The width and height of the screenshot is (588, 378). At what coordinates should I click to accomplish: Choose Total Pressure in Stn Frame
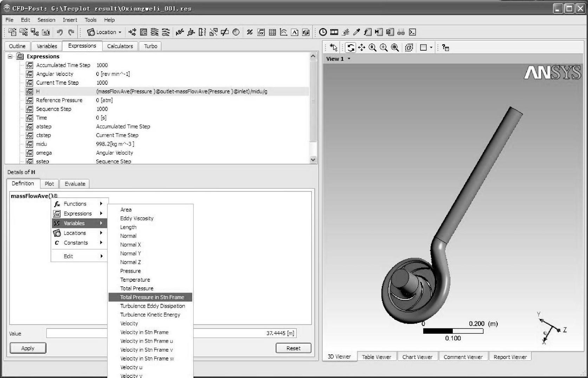click(x=152, y=297)
